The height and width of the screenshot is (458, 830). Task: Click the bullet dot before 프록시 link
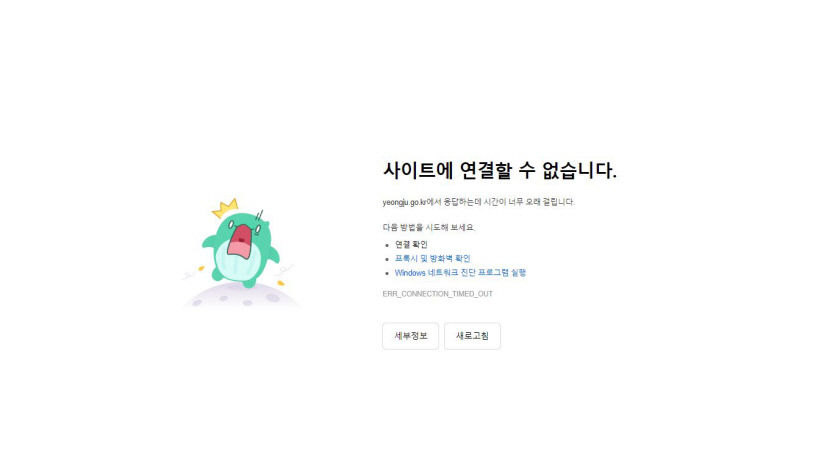(x=387, y=259)
